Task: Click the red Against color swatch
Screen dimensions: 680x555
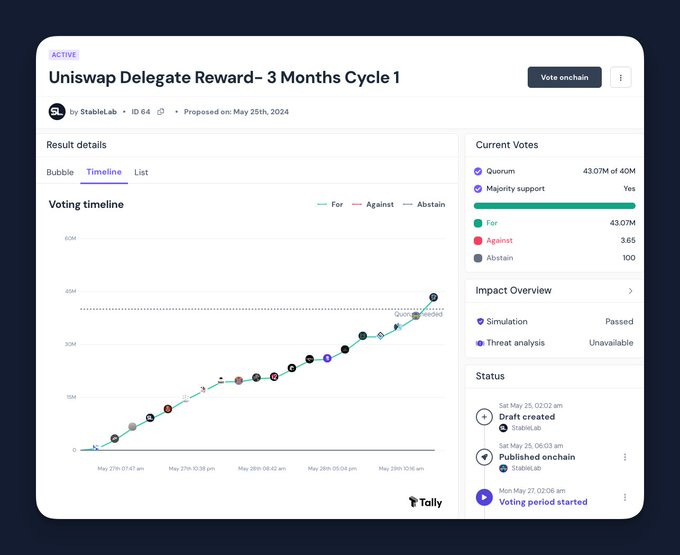Action: coord(478,241)
